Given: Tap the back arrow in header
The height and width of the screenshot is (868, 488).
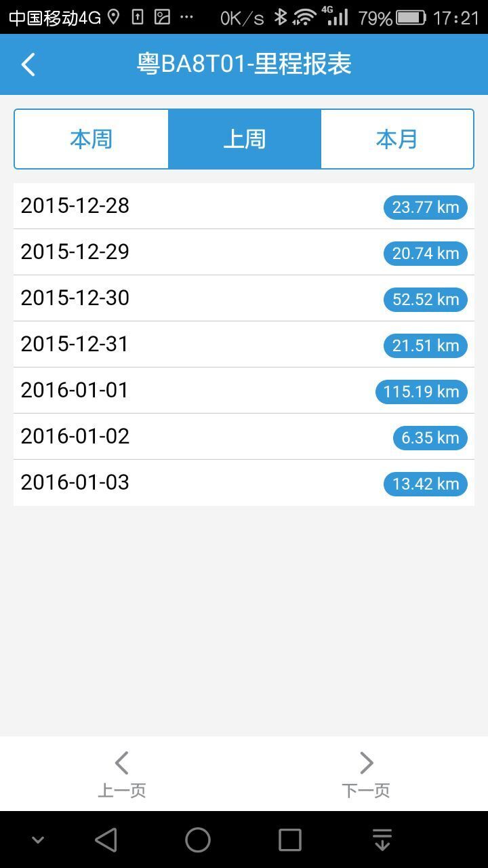Looking at the screenshot, I should [28, 64].
